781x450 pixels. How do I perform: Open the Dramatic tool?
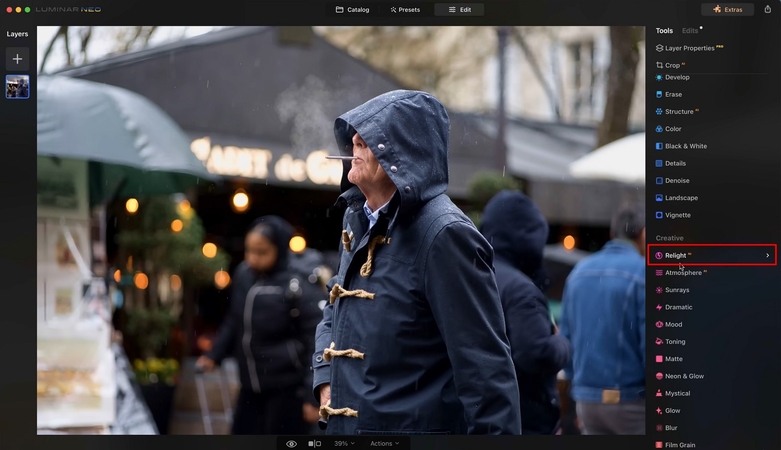[x=674, y=307]
